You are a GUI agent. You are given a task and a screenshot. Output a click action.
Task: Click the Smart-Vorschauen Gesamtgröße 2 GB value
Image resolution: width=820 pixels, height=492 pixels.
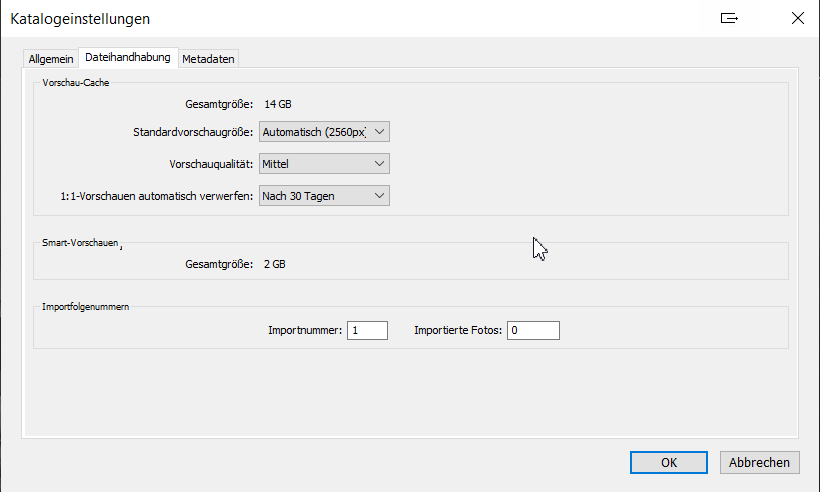click(275, 264)
